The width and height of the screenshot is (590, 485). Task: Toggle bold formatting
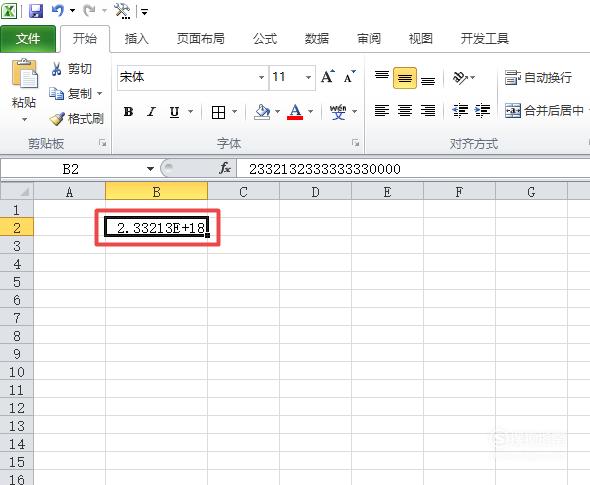tap(128, 112)
